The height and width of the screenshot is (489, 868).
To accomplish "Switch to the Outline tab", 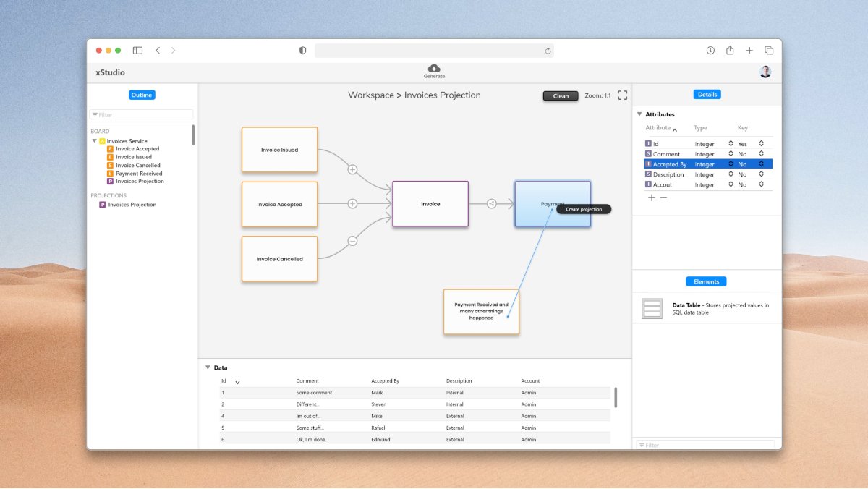I will 141,95.
